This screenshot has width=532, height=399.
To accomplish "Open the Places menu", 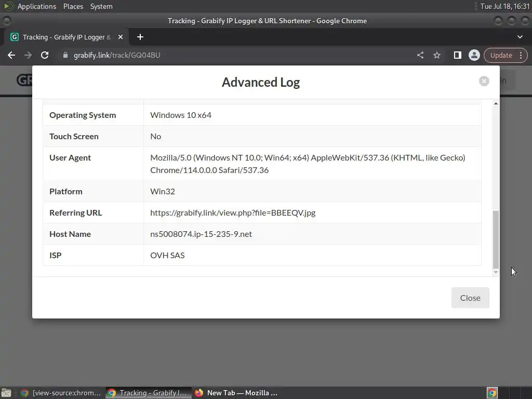I will coord(73,6).
